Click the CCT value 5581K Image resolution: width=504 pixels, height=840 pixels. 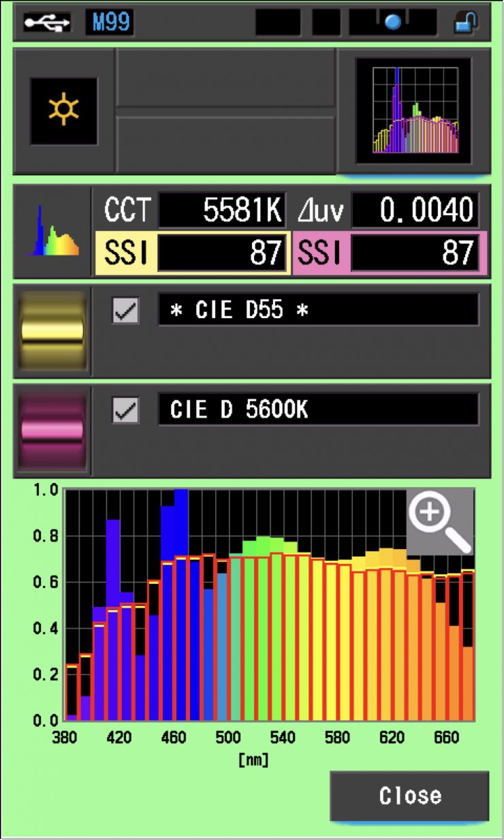(x=222, y=211)
